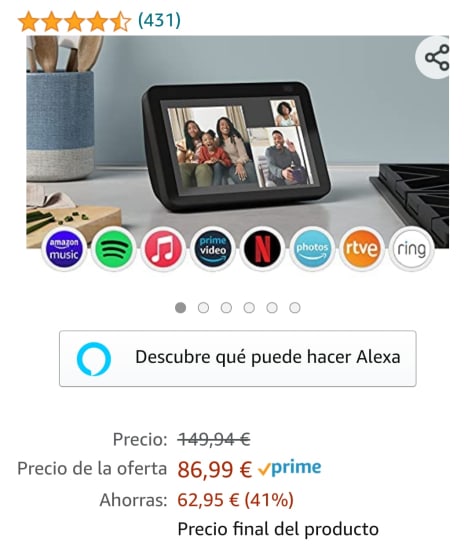Select the second image carousel dot
The height and width of the screenshot is (544, 475).
(x=203, y=307)
